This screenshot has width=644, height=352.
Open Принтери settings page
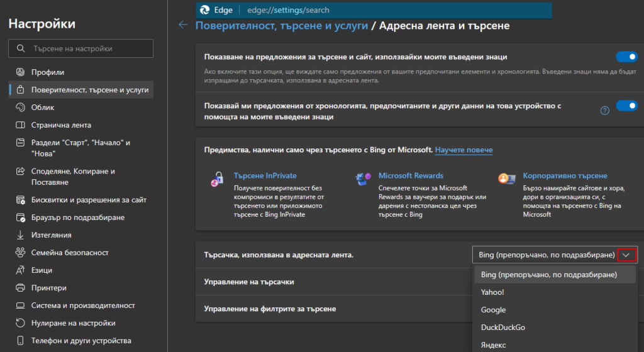[81, 288]
